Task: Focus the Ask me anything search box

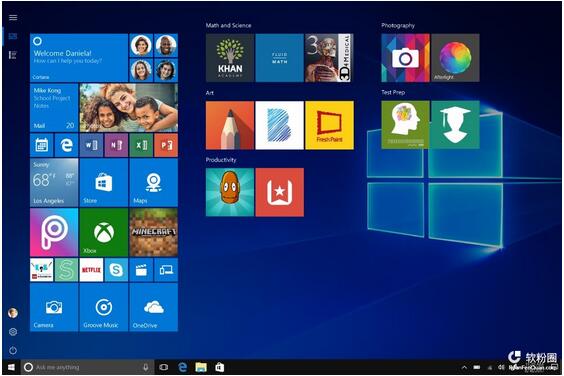Action: pos(87,367)
